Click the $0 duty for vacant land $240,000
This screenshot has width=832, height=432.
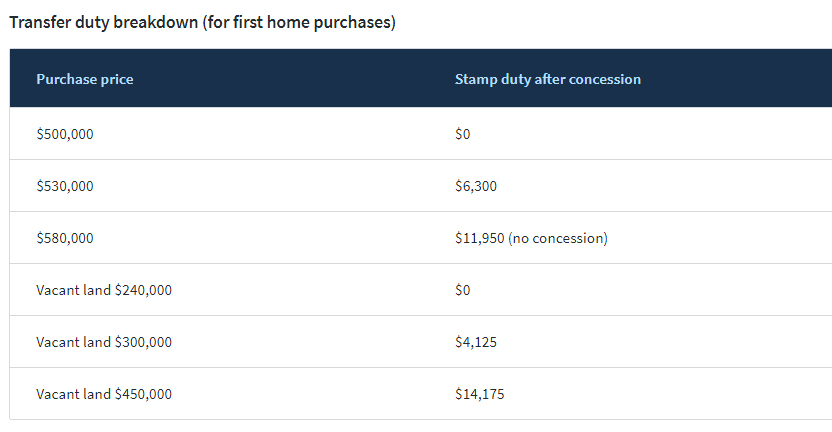tap(462, 290)
